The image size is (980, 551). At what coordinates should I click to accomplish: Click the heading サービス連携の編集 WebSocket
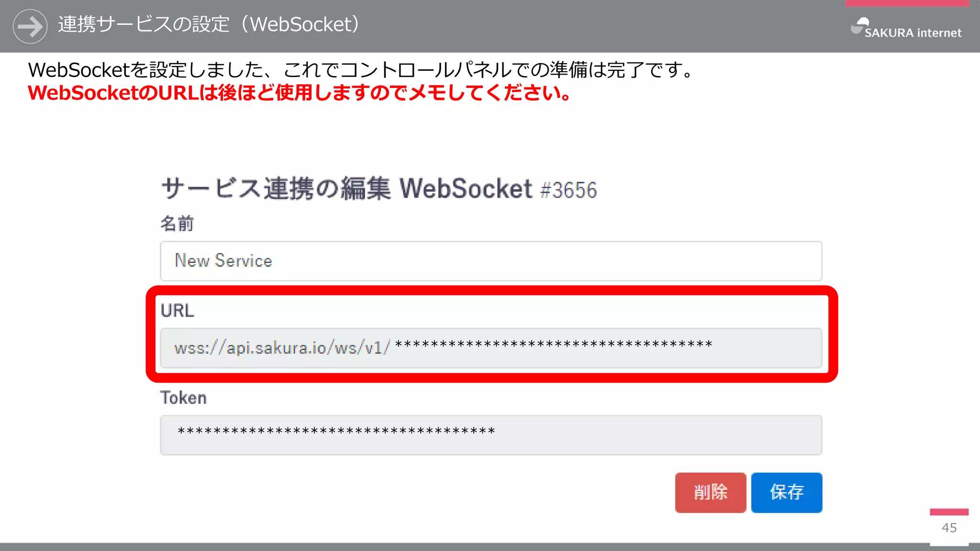[347, 188]
